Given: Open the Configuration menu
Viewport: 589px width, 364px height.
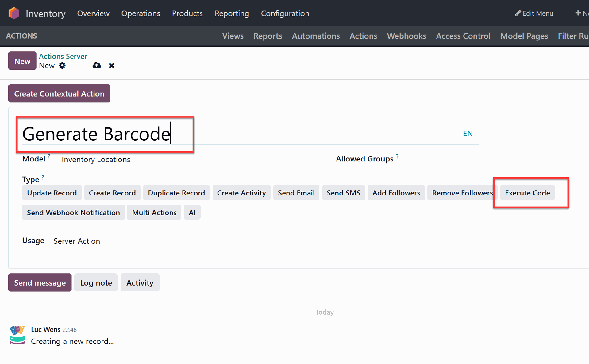Looking at the screenshot, I should 285,13.
